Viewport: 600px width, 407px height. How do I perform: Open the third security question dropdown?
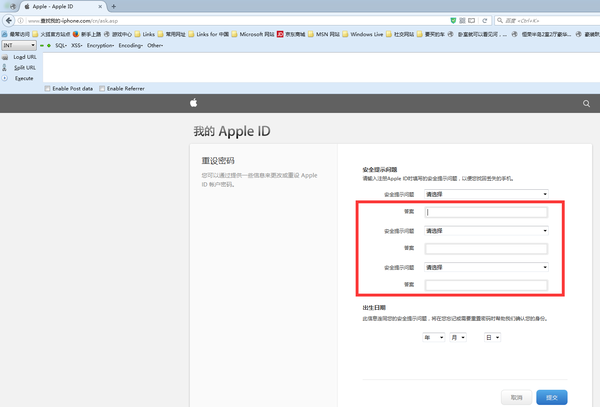pyautogui.click(x=486, y=267)
